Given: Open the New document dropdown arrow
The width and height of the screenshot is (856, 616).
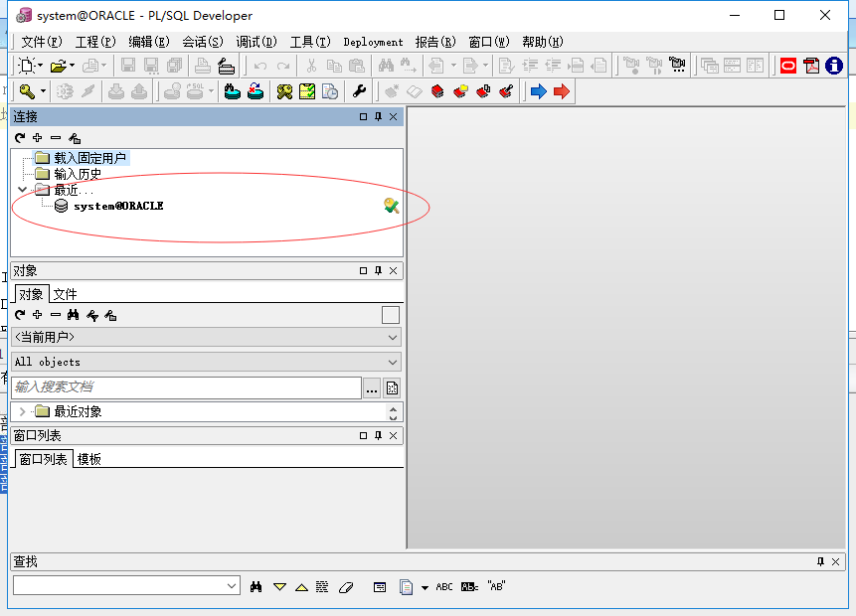Looking at the screenshot, I should coord(41,66).
